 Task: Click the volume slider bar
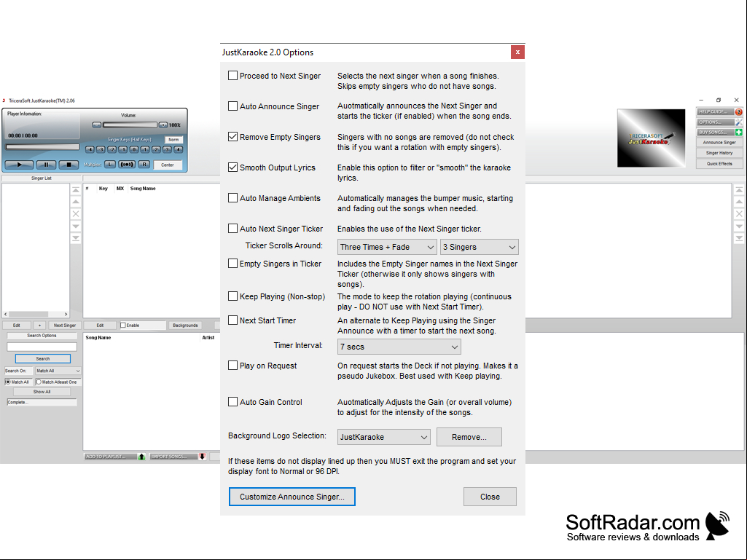(x=130, y=125)
